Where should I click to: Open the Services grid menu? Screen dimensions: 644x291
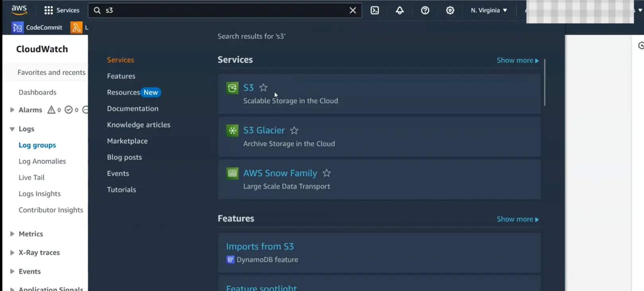[x=62, y=10]
